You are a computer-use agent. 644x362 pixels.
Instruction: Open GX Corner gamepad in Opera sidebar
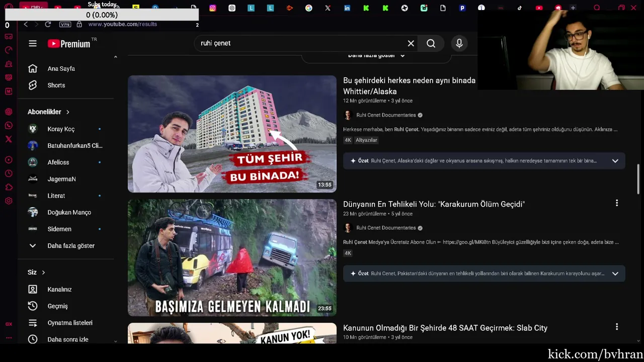tap(9, 36)
